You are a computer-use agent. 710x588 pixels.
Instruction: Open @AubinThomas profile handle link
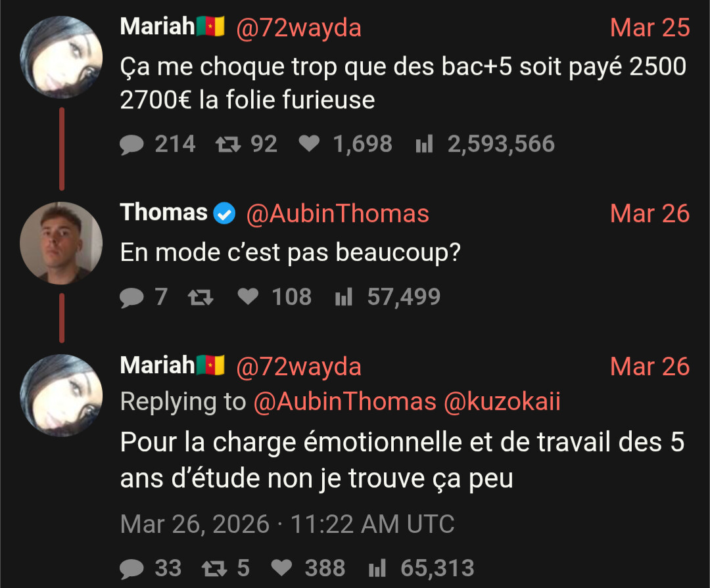click(x=337, y=214)
